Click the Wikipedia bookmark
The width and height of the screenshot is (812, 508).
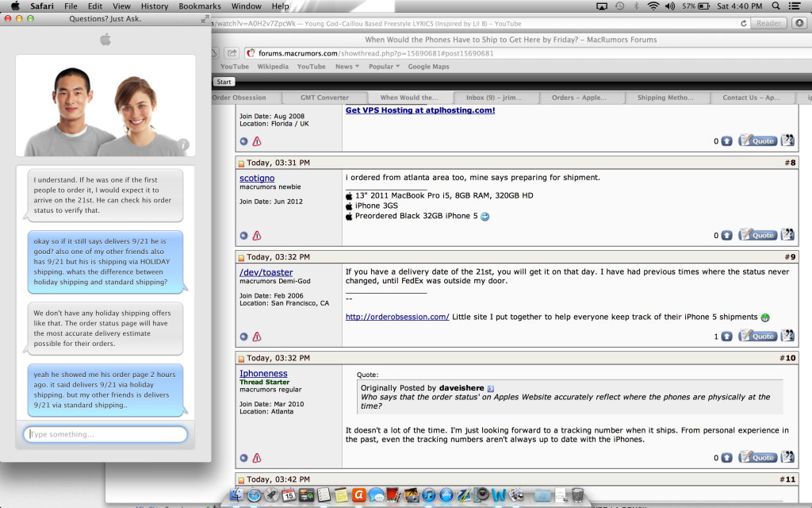coord(273,67)
